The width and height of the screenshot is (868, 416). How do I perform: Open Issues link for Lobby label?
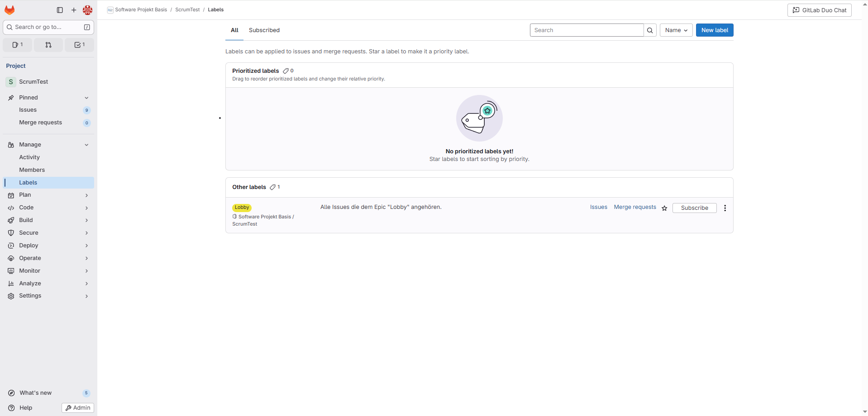coord(598,207)
